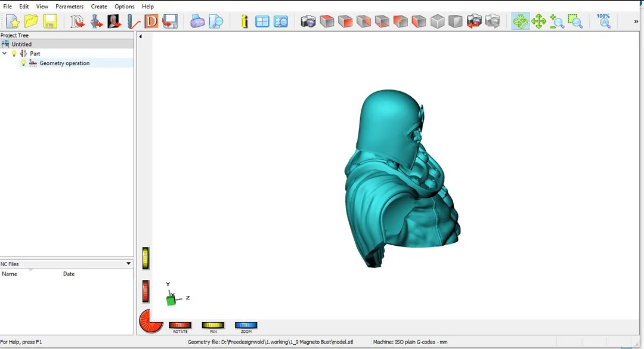Click Machine: ISO plain G-codes status text

(410, 342)
